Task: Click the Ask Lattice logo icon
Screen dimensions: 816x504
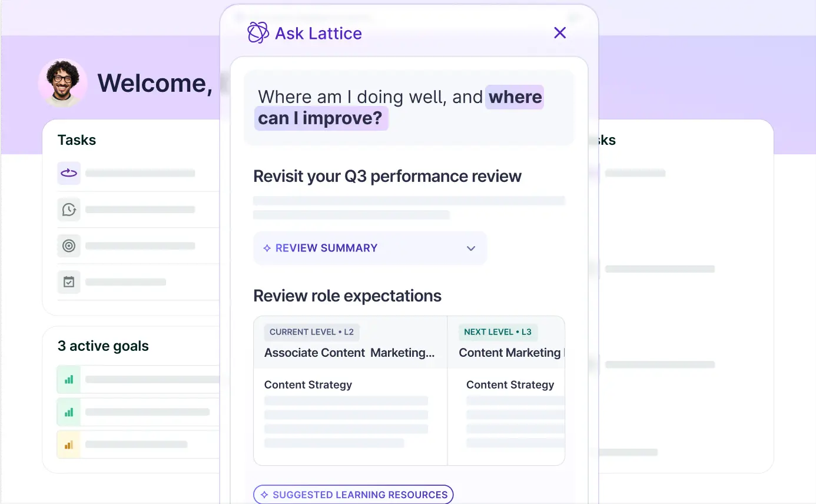Action: 258,33
